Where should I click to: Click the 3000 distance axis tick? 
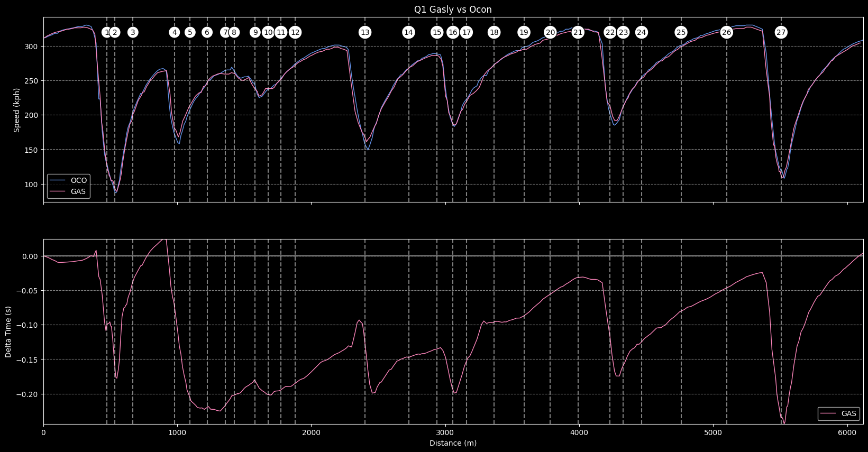click(445, 433)
